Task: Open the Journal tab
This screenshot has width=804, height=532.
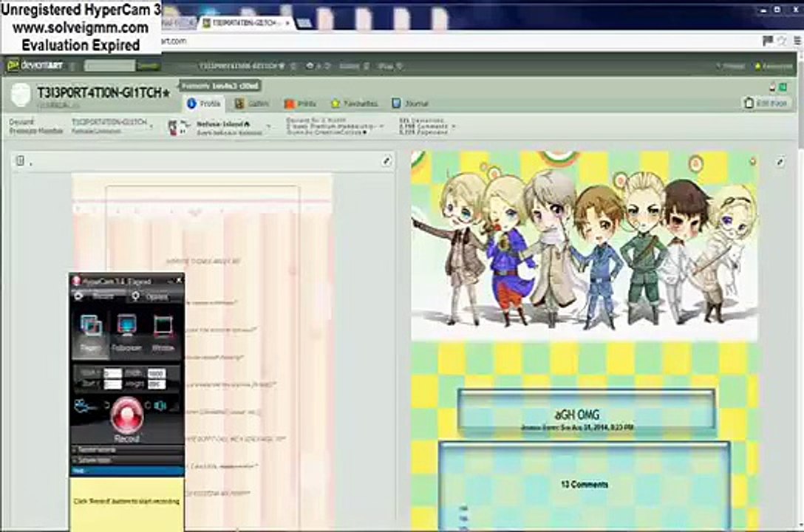Action: click(x=410, y=103)
